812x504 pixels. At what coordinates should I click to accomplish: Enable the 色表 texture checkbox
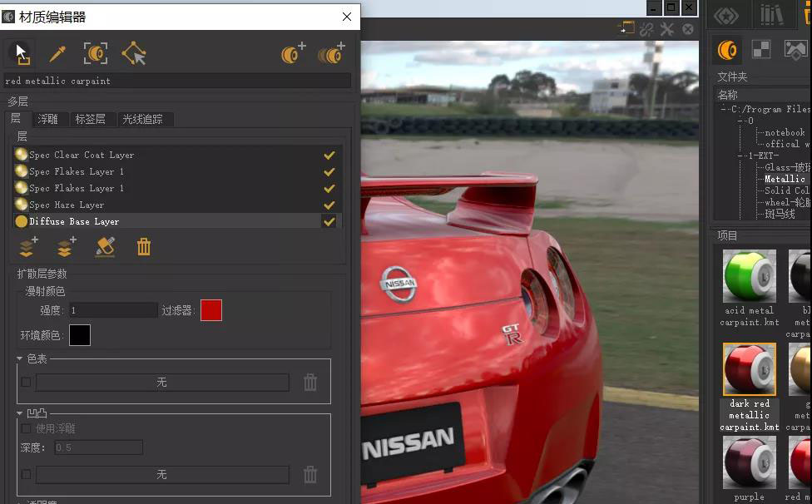26,383
